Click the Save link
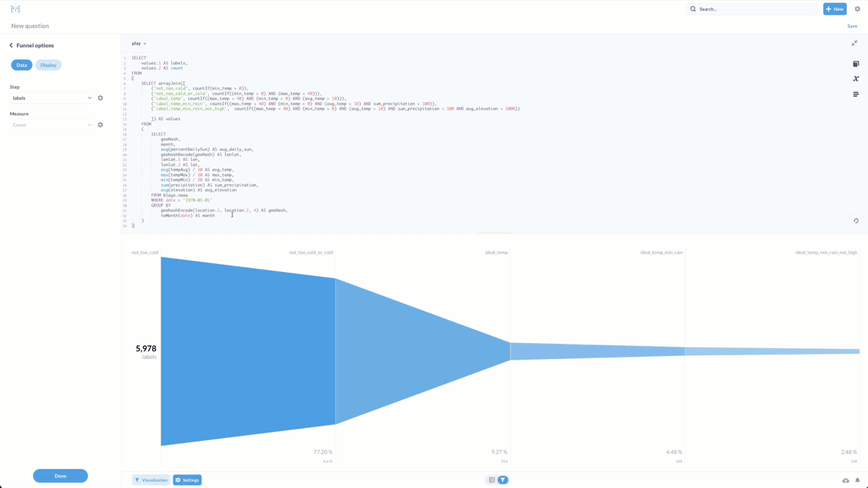The width and height of the screenshot is (868, 488). (x=852, y=26)
